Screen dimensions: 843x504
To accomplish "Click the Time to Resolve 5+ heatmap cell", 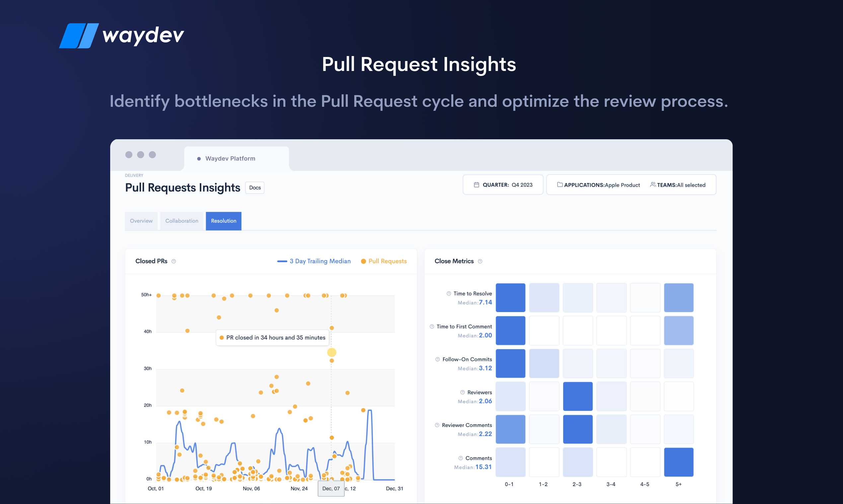I will (678, 297).
